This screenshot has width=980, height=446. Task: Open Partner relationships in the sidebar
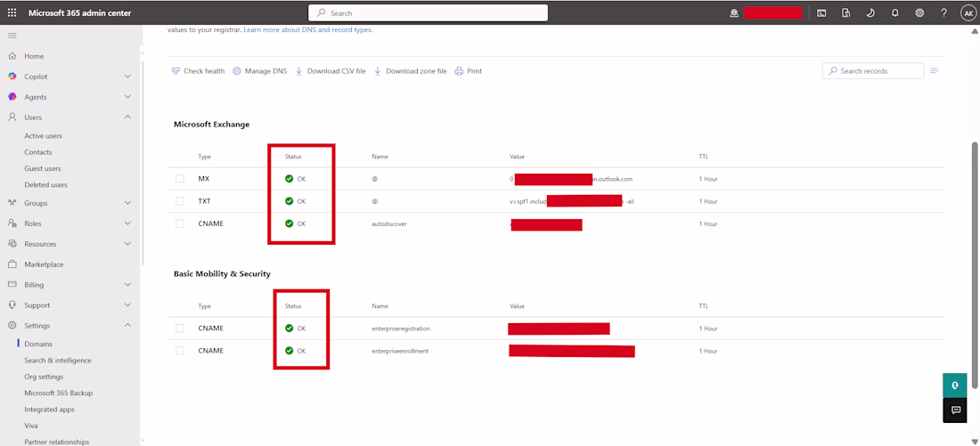[57, 442]
